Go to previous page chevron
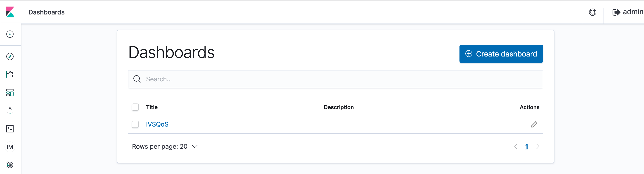 pyautogui.click(x=516, y=146)
